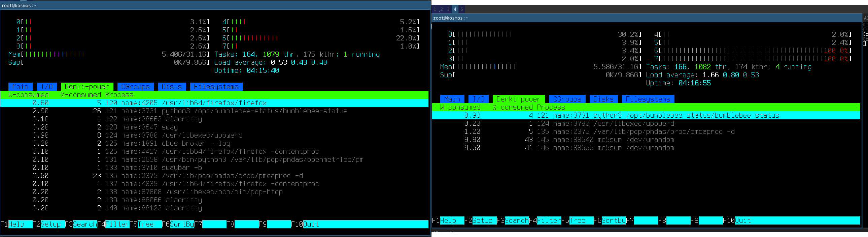Click Mem usage meter in left window

pos(109,54)
